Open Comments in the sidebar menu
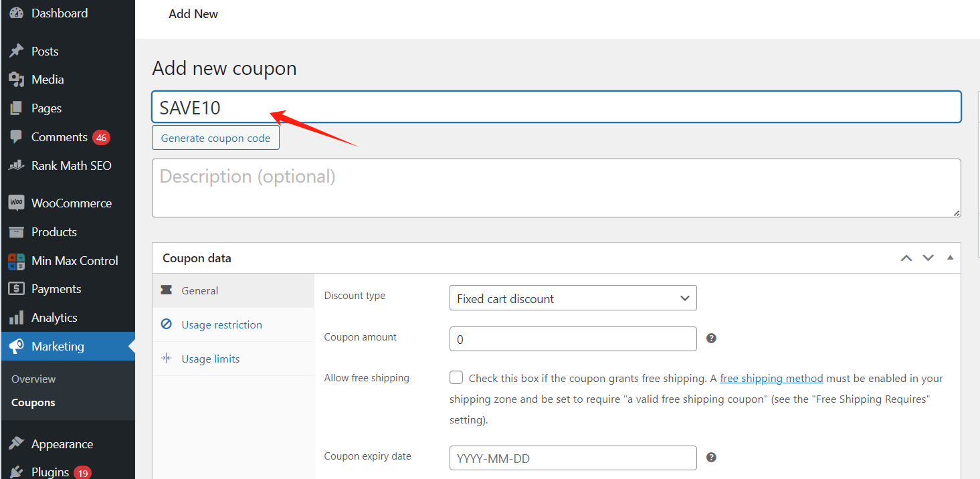 (x=59, y=137)
